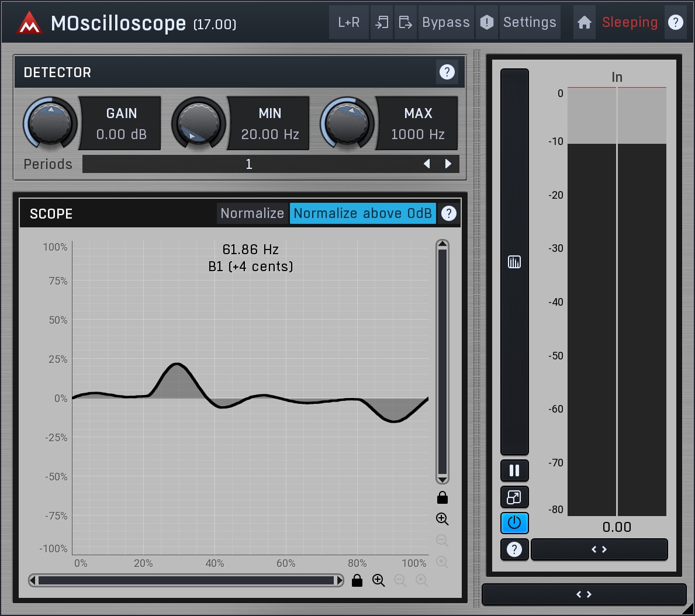
Task: Open the Detector panel help icon
Action: coord(447,72)
